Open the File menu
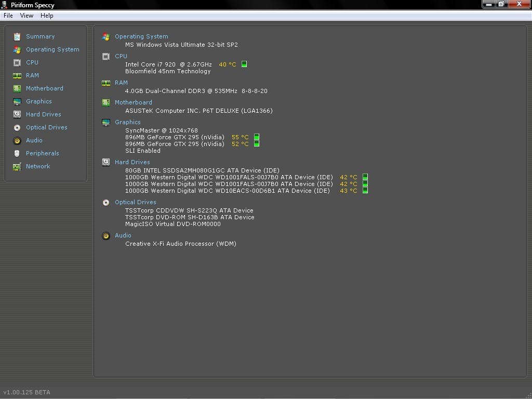The height and width of the screenshot is (399, 532). 8,16
